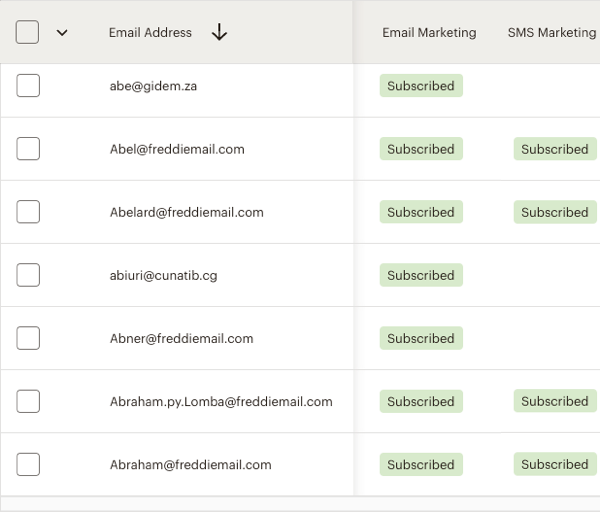Viewport: 600px width, 512px height.
Task: Open the abiuri@cunatib.cg contact profile
Action: pyautogui.click(x=163, y=275)
